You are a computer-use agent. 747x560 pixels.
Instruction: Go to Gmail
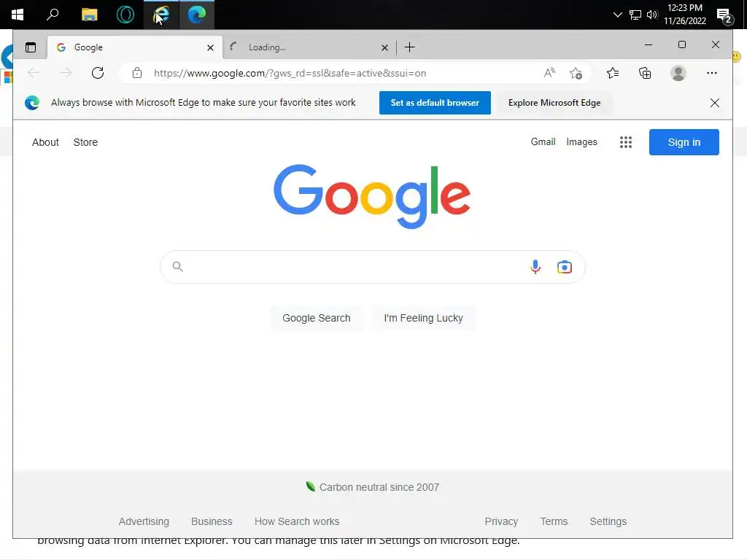coord(543,142)
